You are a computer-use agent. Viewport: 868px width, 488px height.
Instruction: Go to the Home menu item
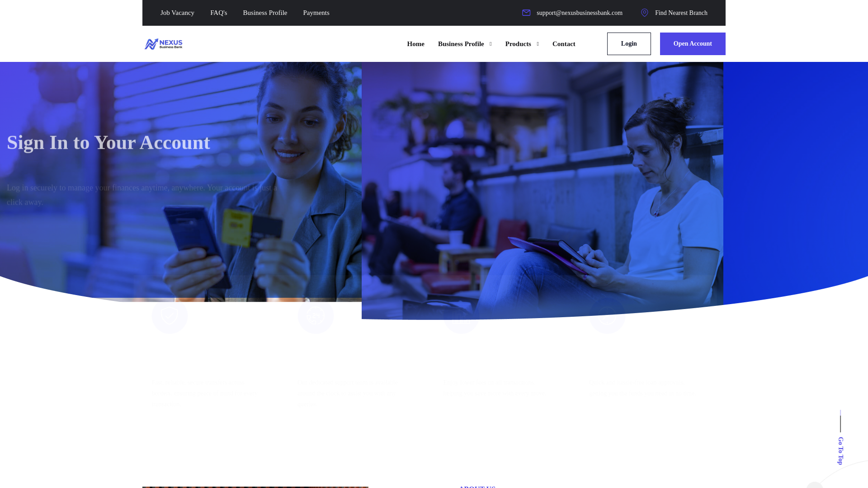coord(415,44)
